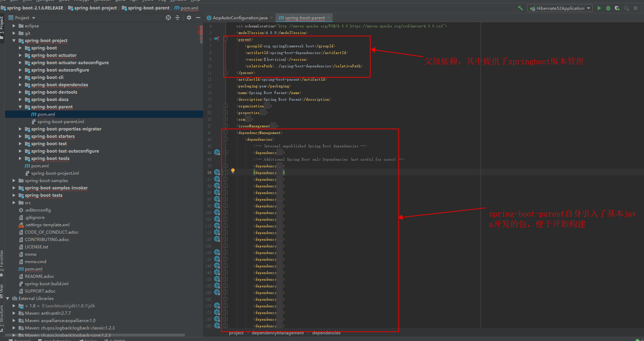Click the Maven parent gutter icon on line 6
The width and height of the screenshot is (644, 341).
pyautogui.click(x=216, y=39)
